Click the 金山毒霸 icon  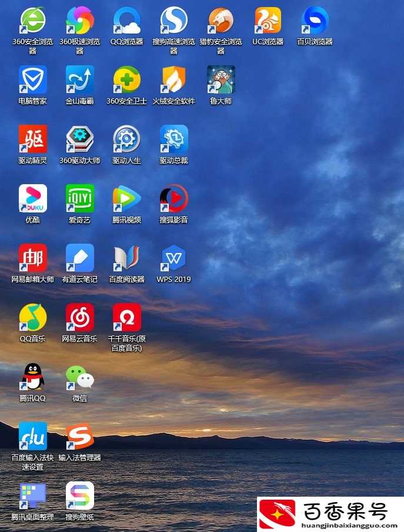pos(79,79)
